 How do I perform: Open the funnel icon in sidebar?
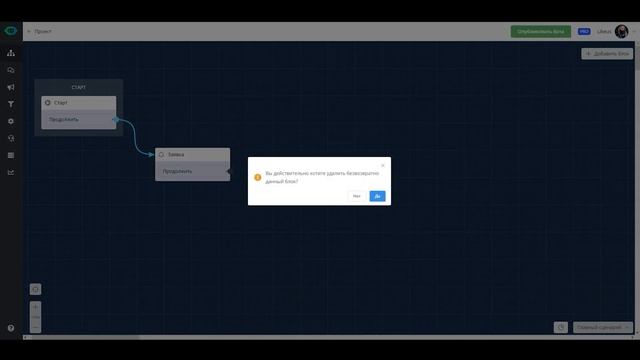(11, 104)
